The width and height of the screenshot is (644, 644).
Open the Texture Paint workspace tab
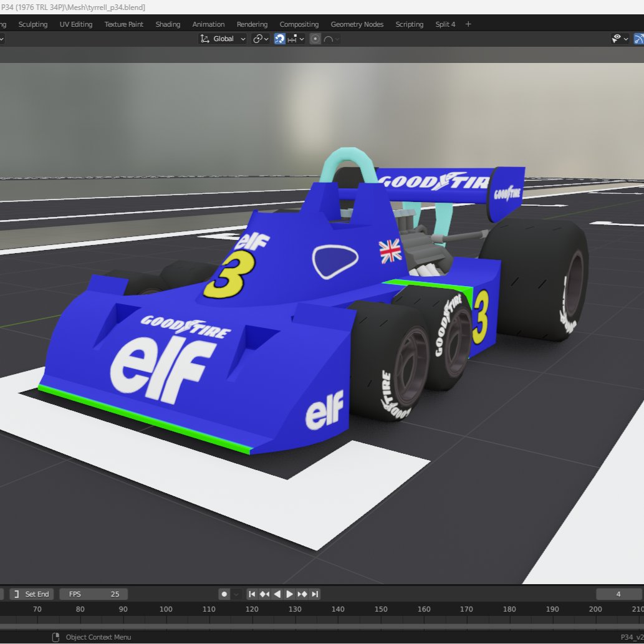click(x=123, y=24)
